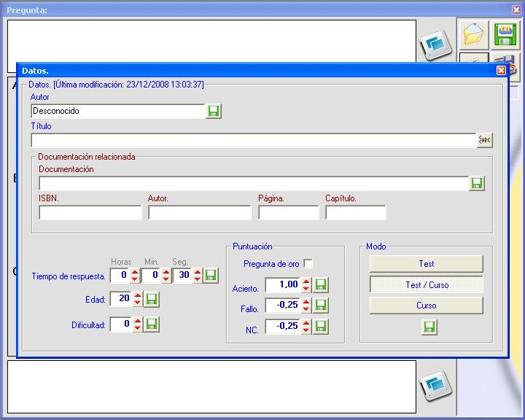Click the image gallery icon beside bottom text box
The width and height of the screenshot is (525, 420).
(x=435, y=386)
